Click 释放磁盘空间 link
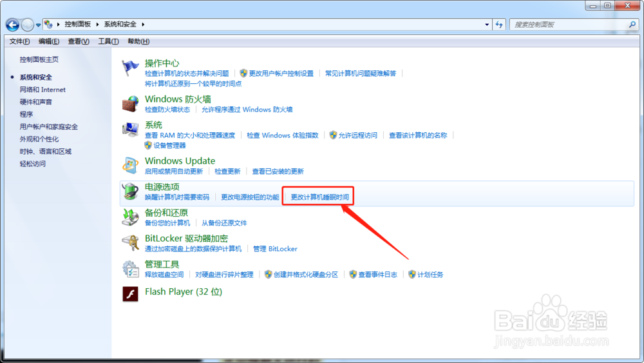The height and width of the screenshot is (363, 644). coord(164,275)
